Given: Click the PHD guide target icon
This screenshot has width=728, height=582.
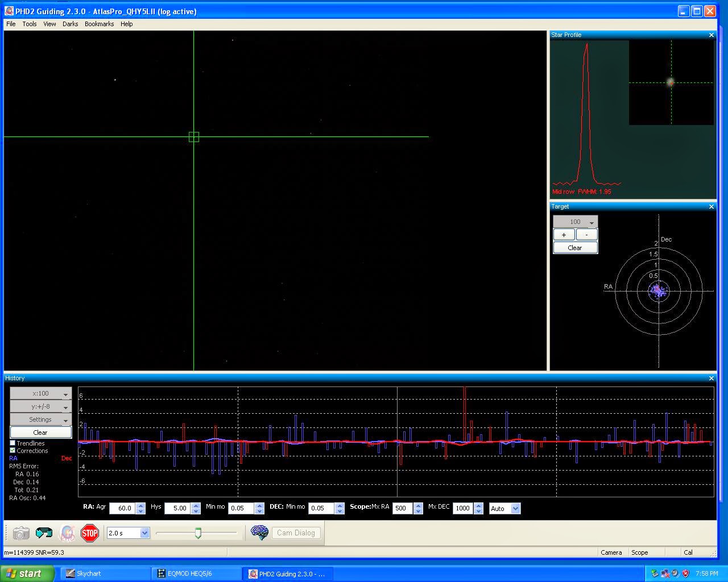Looking at the screenshot, I should (x=67, y=533).
